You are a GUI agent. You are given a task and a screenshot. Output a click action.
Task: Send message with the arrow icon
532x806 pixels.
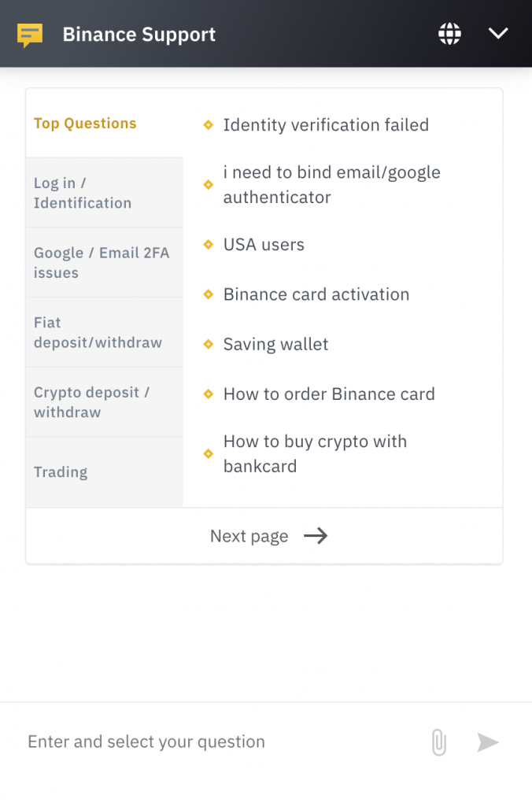tap(487, 741)
